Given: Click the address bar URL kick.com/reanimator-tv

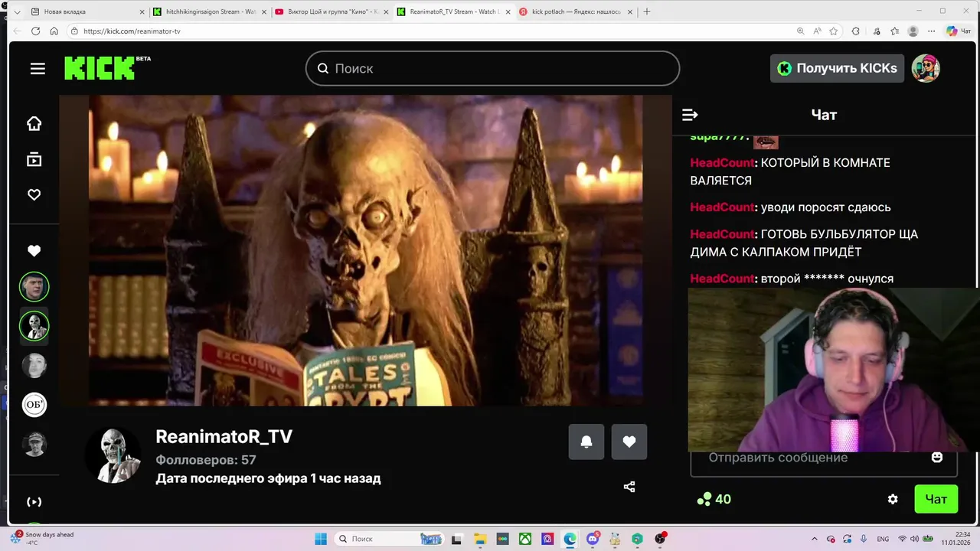Looking at the screenshot, I should pyautogui.click(x=132, y=31).
